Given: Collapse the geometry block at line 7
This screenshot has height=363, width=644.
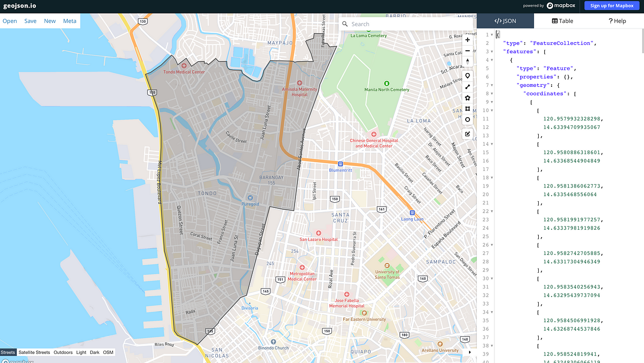Looking at the screenshot, I should [492, 85].
